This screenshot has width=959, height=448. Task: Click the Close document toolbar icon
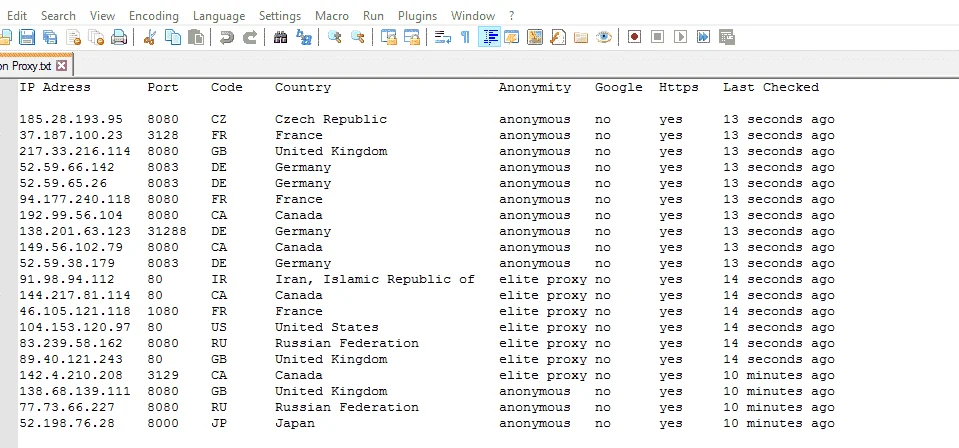click(73, 37)
